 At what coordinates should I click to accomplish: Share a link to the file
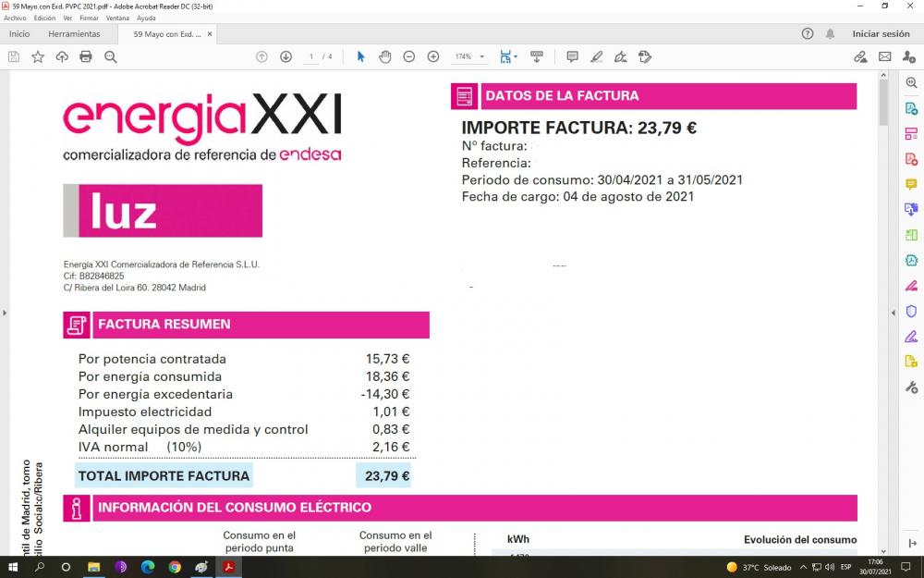coord(860,56)
